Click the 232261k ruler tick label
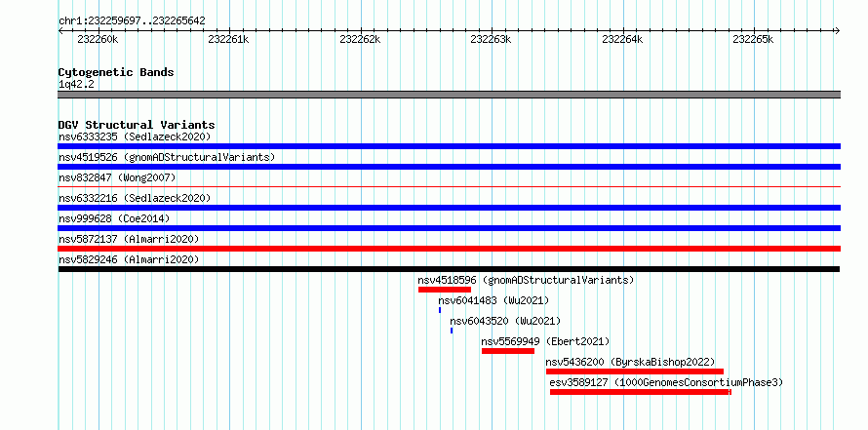Screen dimensions: 868x430 [x=228, y=39]
